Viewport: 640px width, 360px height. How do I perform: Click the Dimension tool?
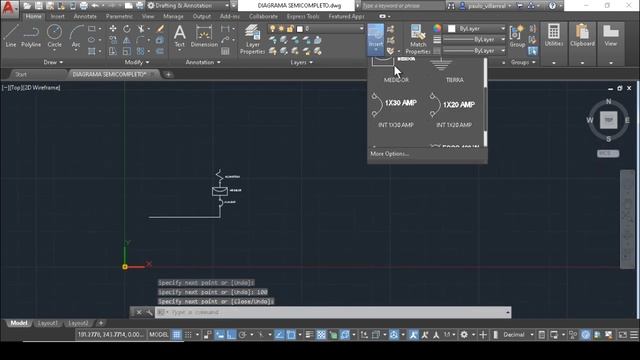pos(204,36)
